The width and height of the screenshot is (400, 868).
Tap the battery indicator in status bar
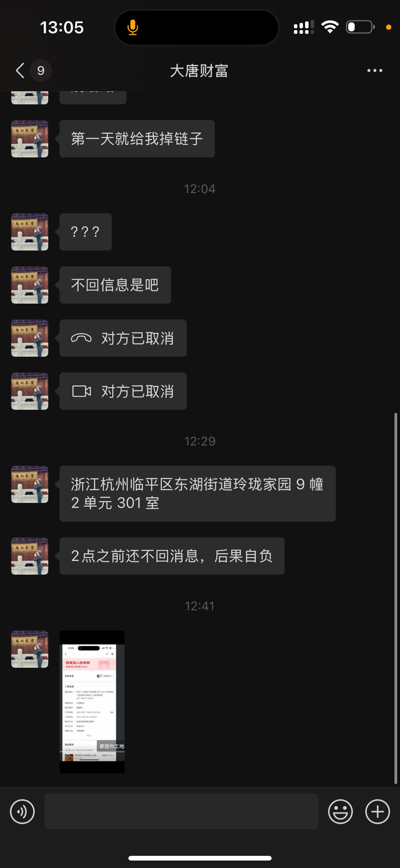click(x=360, y=27)
